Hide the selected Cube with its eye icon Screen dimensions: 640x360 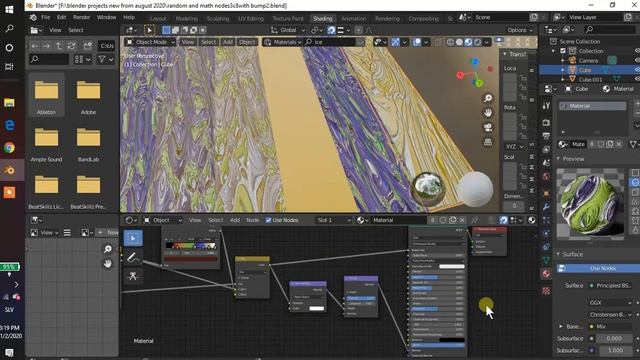[x=637, y=70]
